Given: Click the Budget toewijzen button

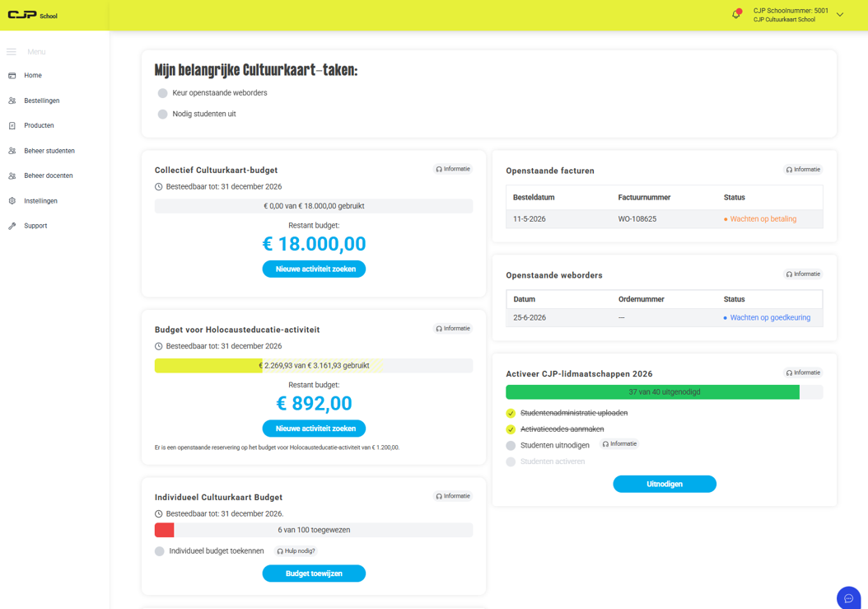Looking at the screenshot, I should 314,574.
